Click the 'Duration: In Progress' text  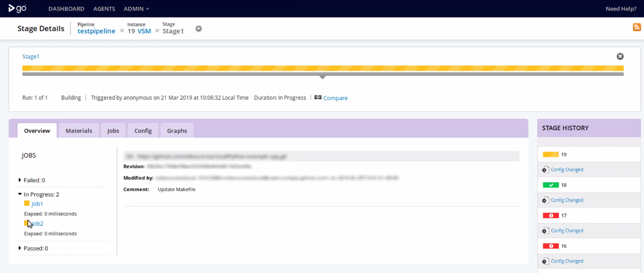point(280,98)
